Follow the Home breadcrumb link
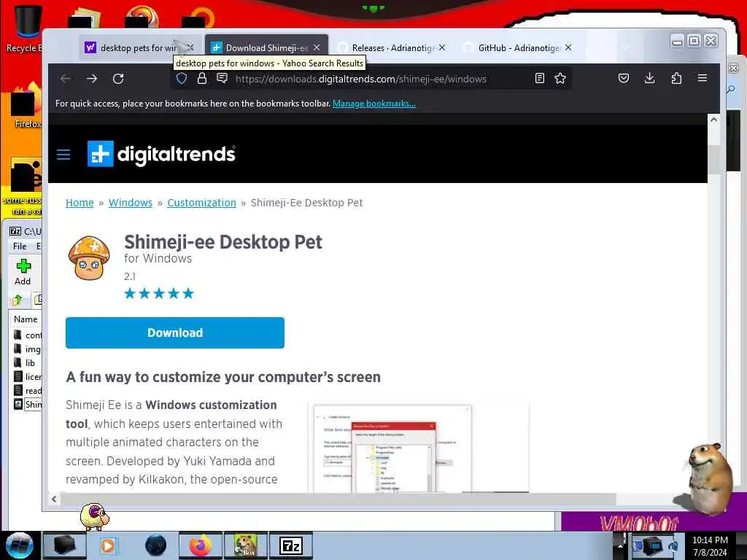Viewport: 747px width, 560px height. point(80,203)
